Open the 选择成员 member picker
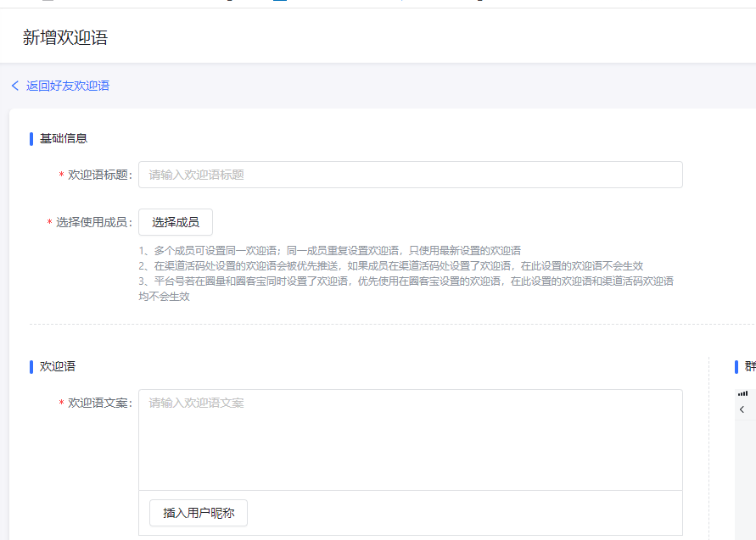The image size is (756, 540). [x=176, y=222]
